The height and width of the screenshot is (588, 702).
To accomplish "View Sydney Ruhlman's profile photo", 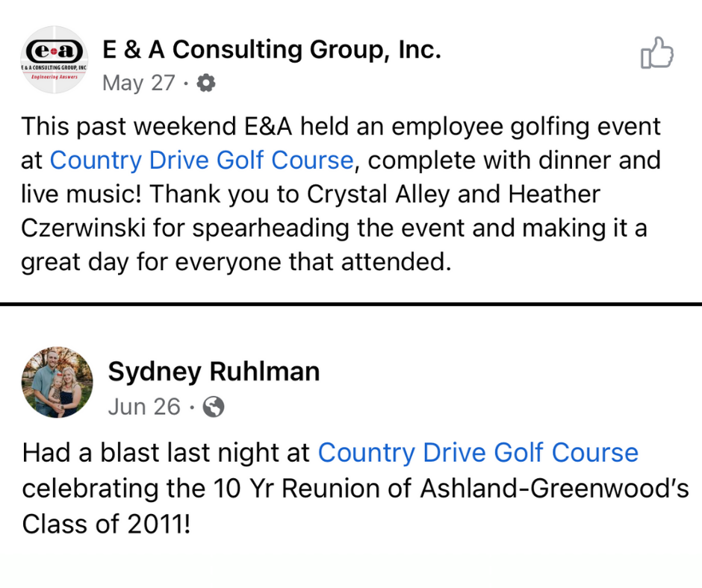I will [x=58, y=382].
